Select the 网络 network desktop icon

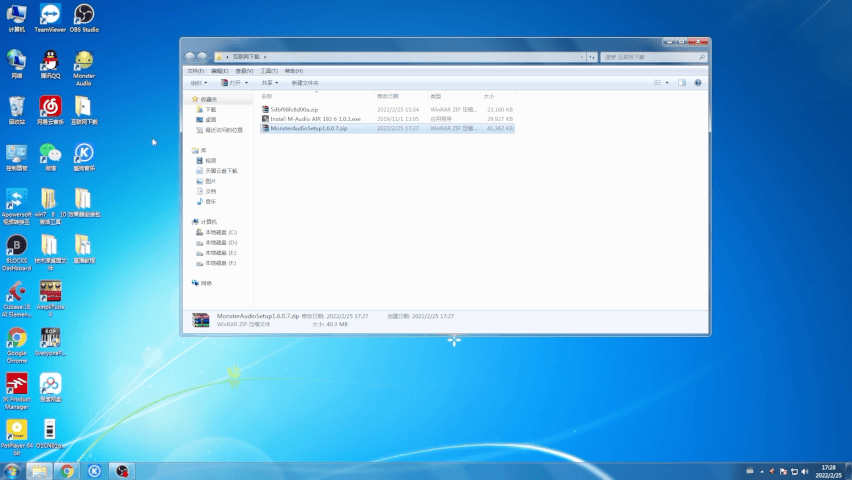(16, 64)
